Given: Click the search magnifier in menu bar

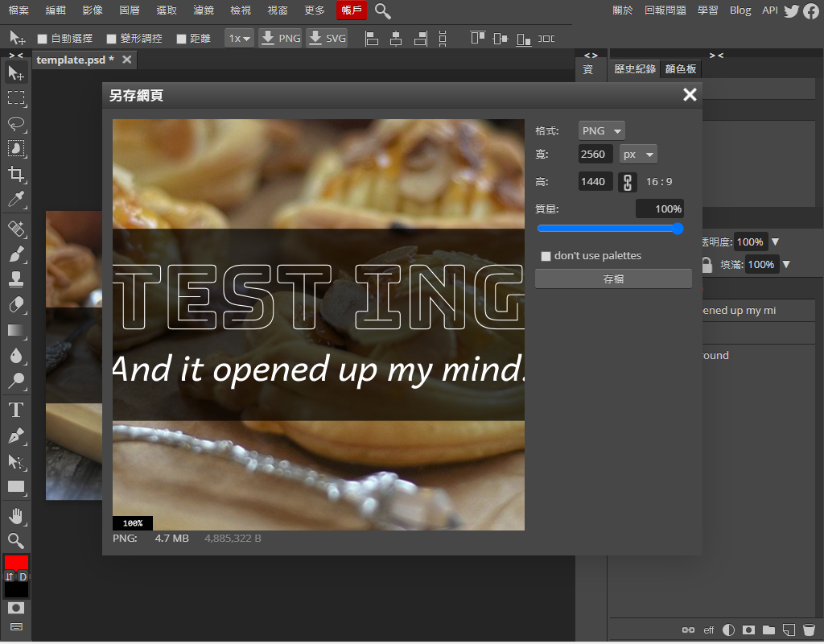Looking at the screenshot, I should click(x=382, y=10).
